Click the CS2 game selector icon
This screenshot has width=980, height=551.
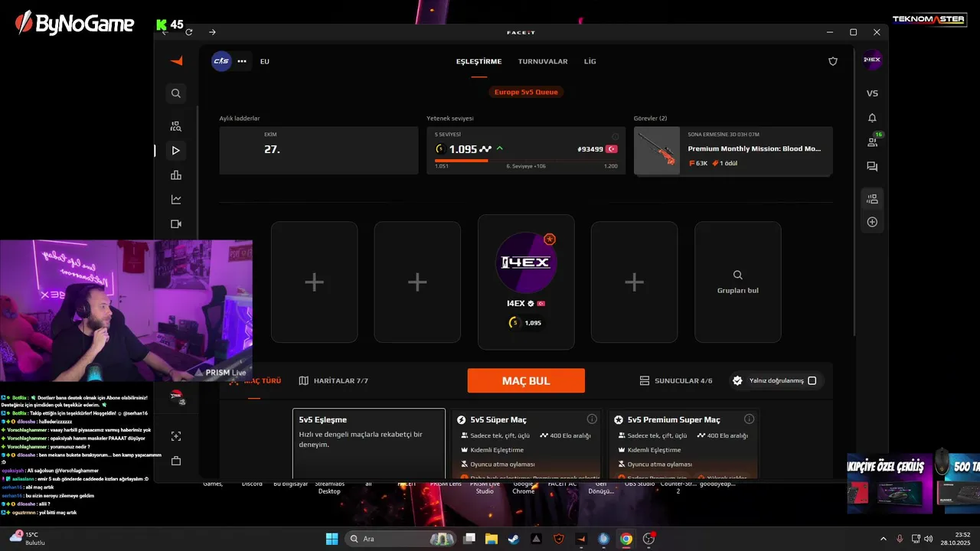221,61
